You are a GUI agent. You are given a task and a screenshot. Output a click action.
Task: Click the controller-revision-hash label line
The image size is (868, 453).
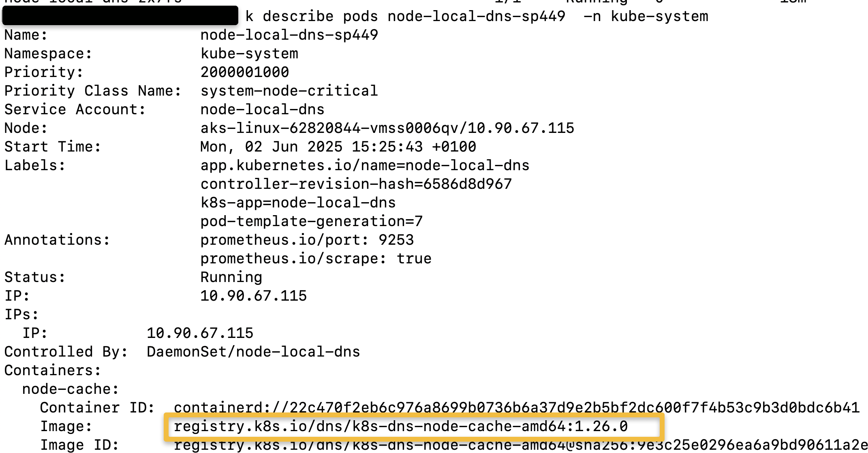click(x=356, y=184)
